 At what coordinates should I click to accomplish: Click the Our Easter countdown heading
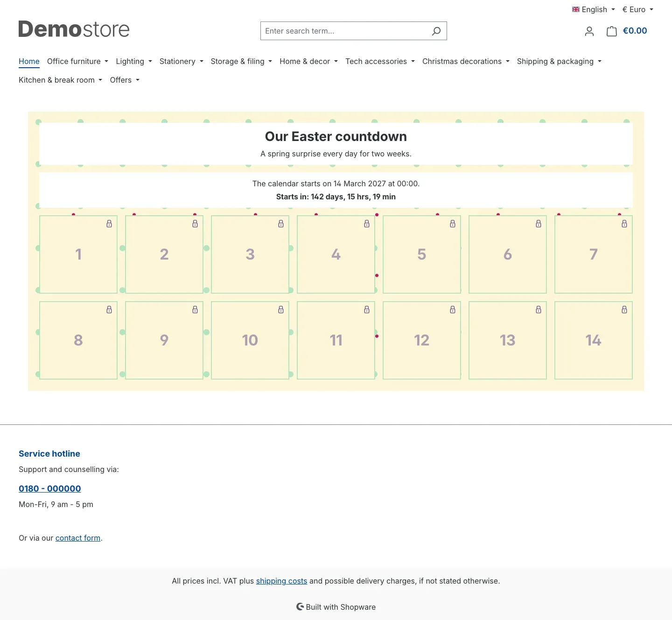tap(336, 136)
